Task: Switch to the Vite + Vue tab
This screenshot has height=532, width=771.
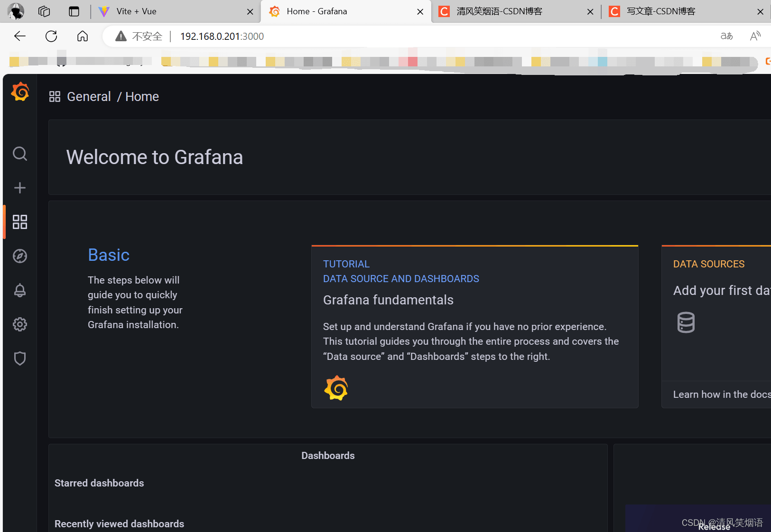Action: click(x=176, y=11)
